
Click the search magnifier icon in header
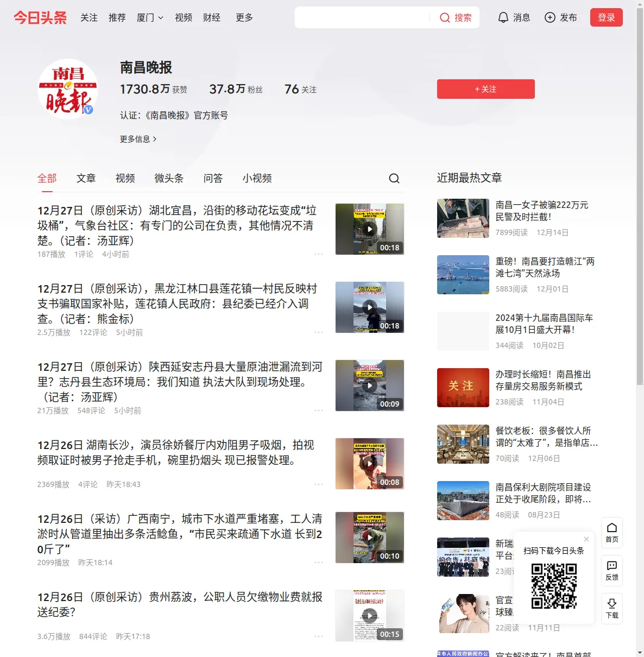(445, 18)
